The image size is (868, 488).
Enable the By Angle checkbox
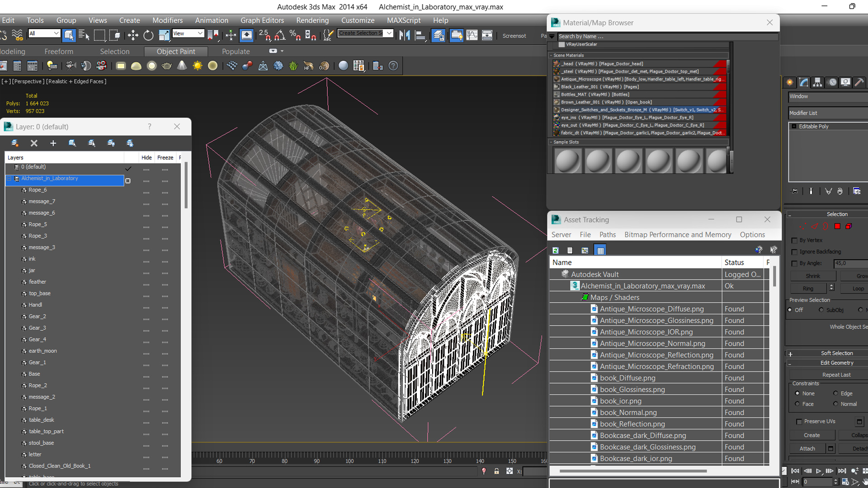point(794,263)
